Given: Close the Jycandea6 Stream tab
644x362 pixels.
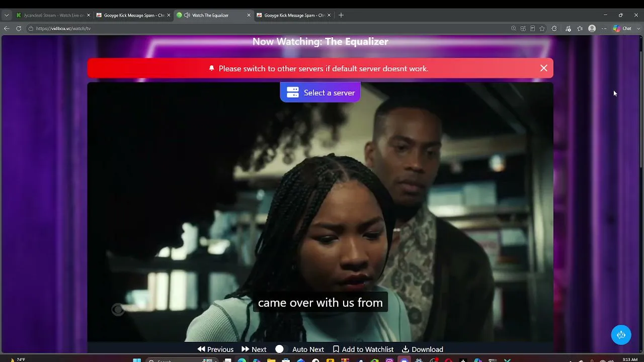Looking at the screenshot, I should coord(89,15).
